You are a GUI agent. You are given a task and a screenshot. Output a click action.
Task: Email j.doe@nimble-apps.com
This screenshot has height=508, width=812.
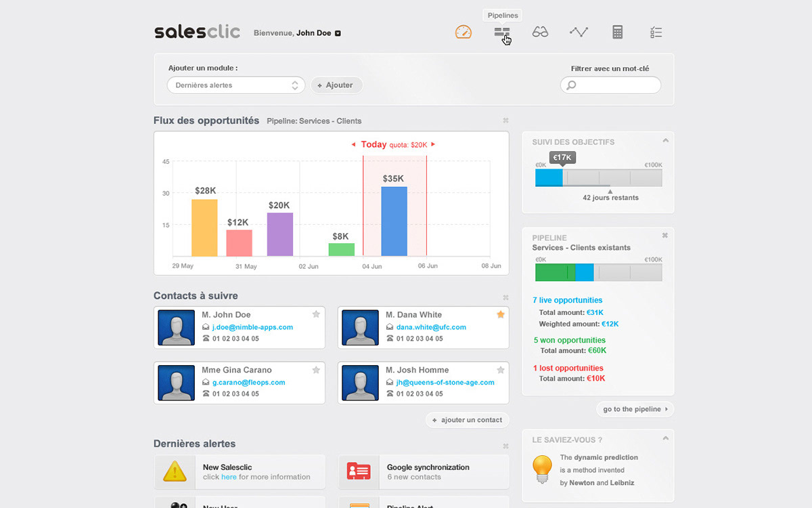click(252, 327)
